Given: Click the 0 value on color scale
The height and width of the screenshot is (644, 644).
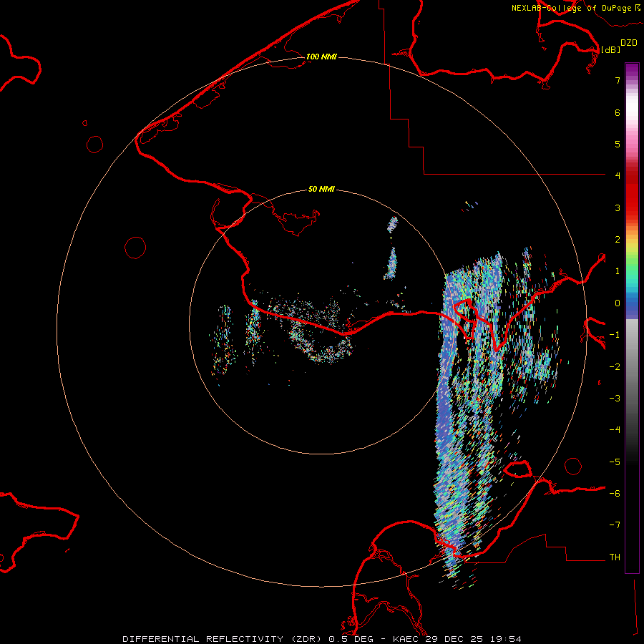Looking at the screenshot, I should pyautogui.click(x=618, y=303).
